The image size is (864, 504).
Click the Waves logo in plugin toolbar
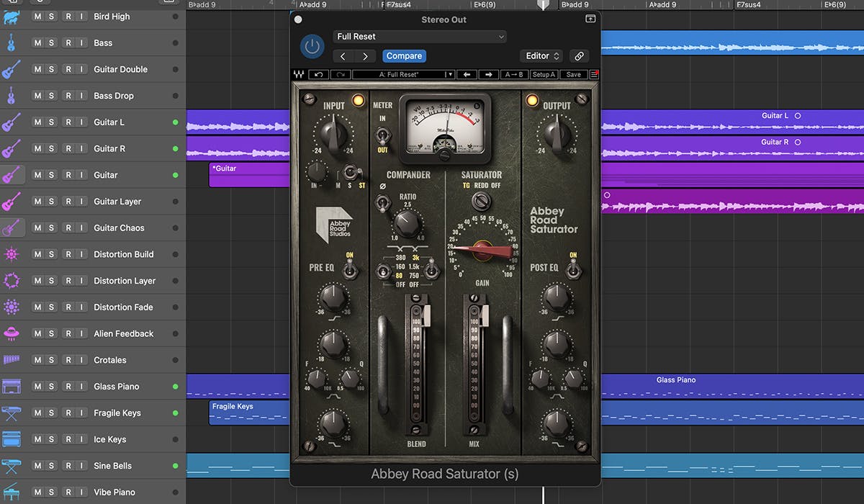tap(299, 74)
